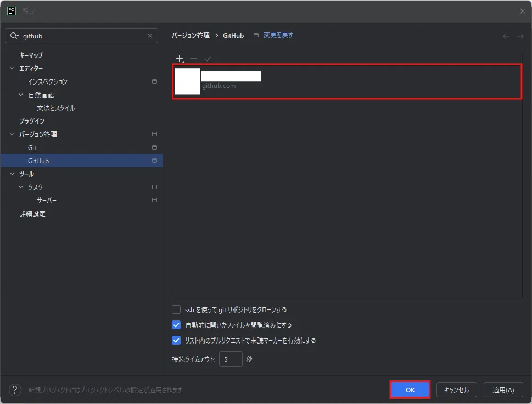Select the Git settings item
Viewport: 532px width, 404px height.
(32, 147)
